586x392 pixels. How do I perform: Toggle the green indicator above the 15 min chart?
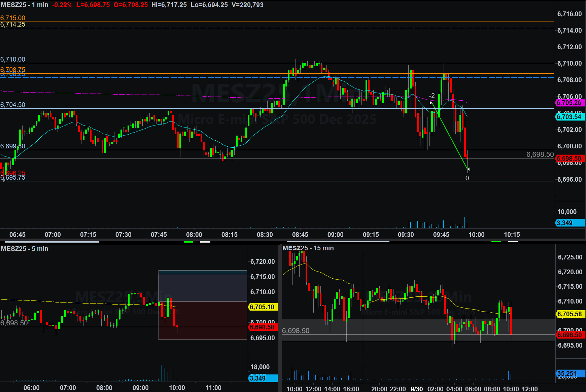496,242
